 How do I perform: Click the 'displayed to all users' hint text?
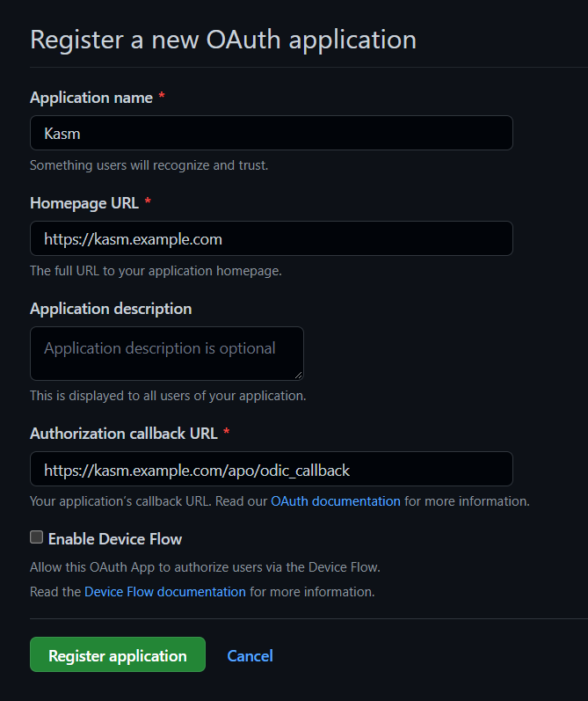pyautogui.click(x=168, y=396)
